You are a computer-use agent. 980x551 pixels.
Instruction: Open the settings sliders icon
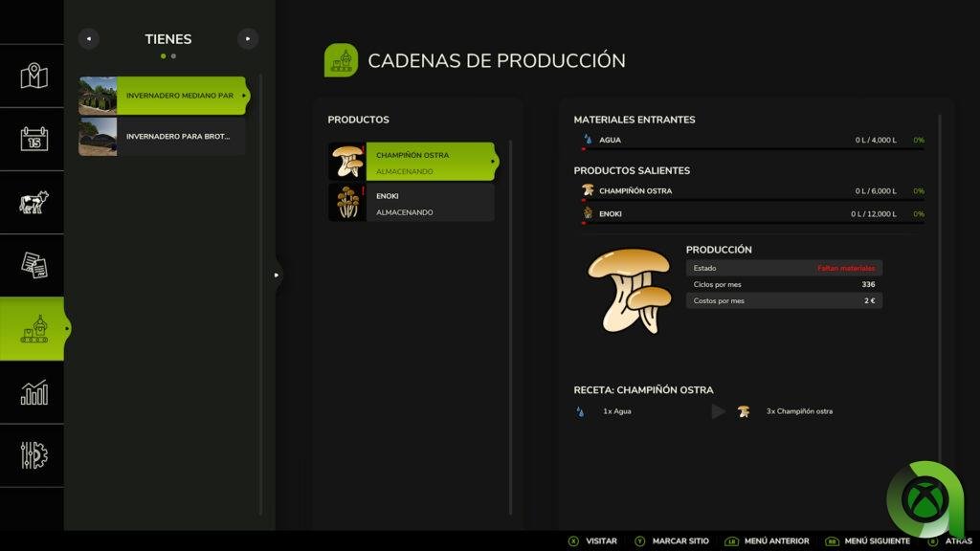[33, 455]
